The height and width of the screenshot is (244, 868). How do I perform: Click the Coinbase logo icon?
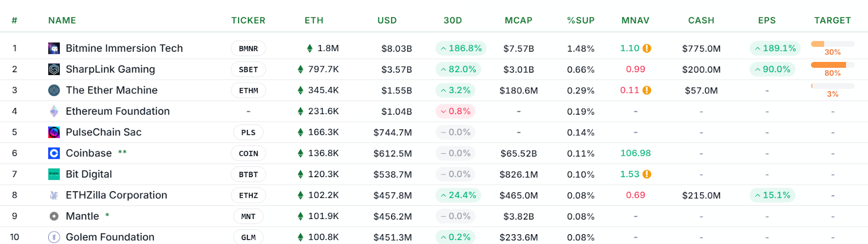tap(54, 153)
